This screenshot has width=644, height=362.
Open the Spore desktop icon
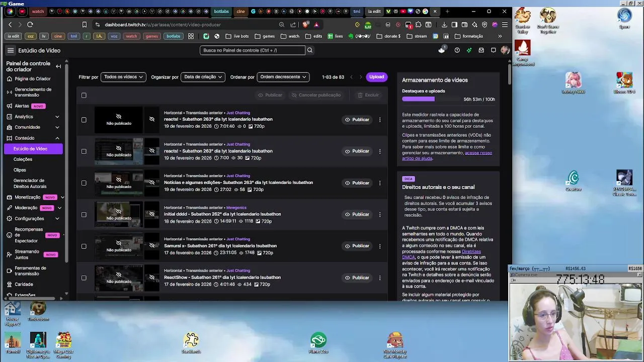click(x=624, y=18)
